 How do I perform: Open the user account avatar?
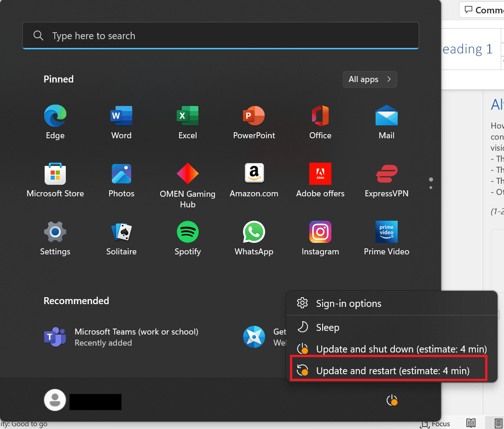(55, 400)
